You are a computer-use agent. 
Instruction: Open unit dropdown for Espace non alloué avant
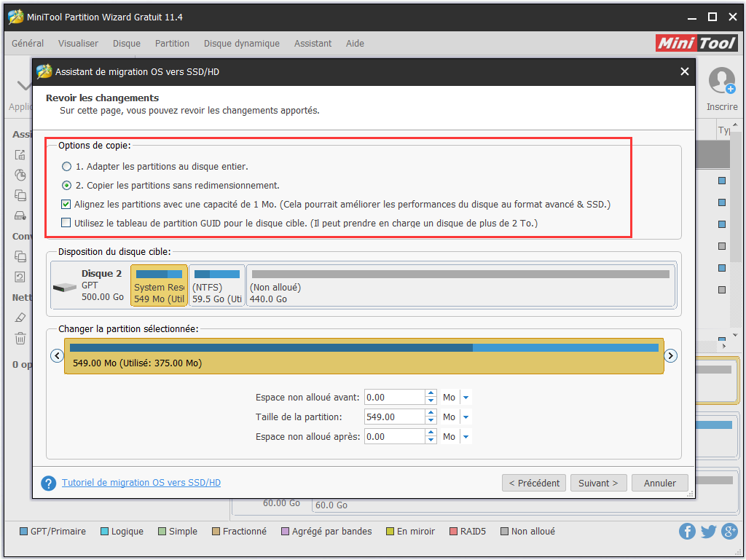(466, 398)
